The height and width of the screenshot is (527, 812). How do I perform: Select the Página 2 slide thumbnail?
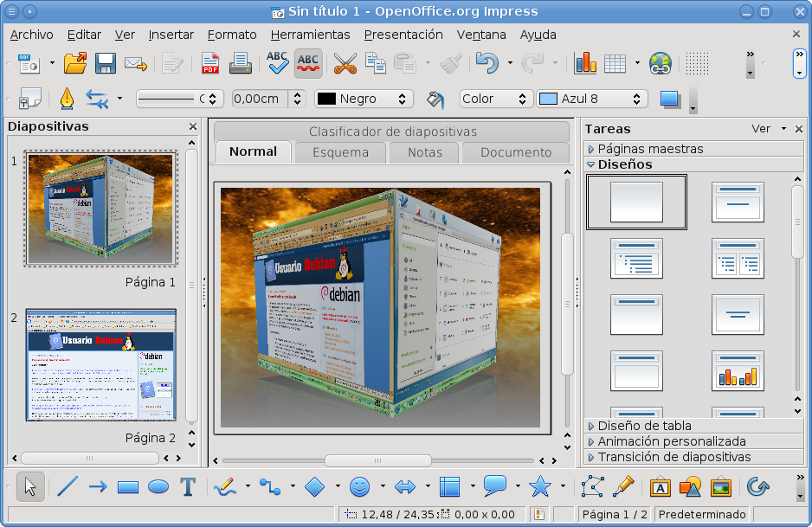coord(100,364)
